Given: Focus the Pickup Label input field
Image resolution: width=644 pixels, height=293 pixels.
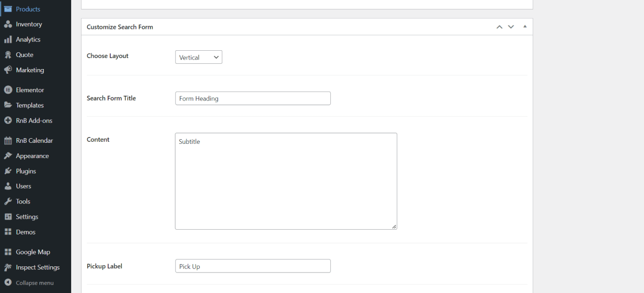Looking at the screenshot, I should 252,266.
